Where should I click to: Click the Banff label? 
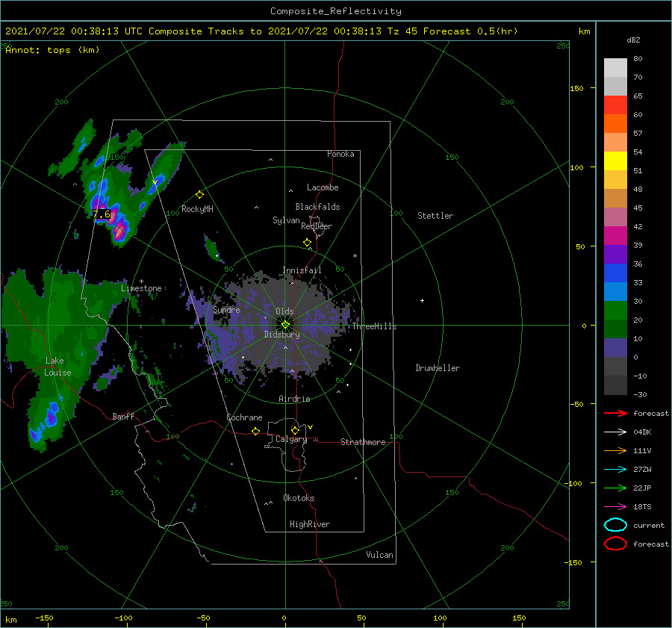tap(123, 416)
